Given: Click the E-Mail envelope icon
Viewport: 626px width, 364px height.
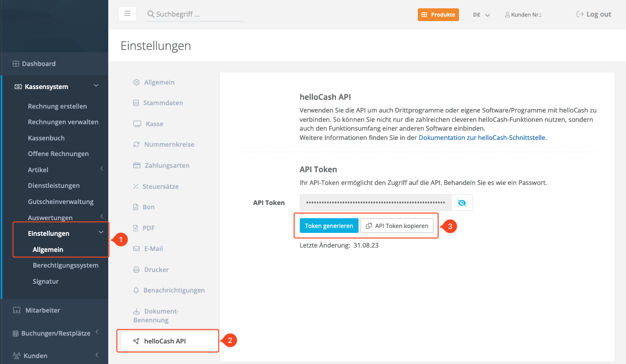Looking at the screenshot, I should click(x=137, y=249).
